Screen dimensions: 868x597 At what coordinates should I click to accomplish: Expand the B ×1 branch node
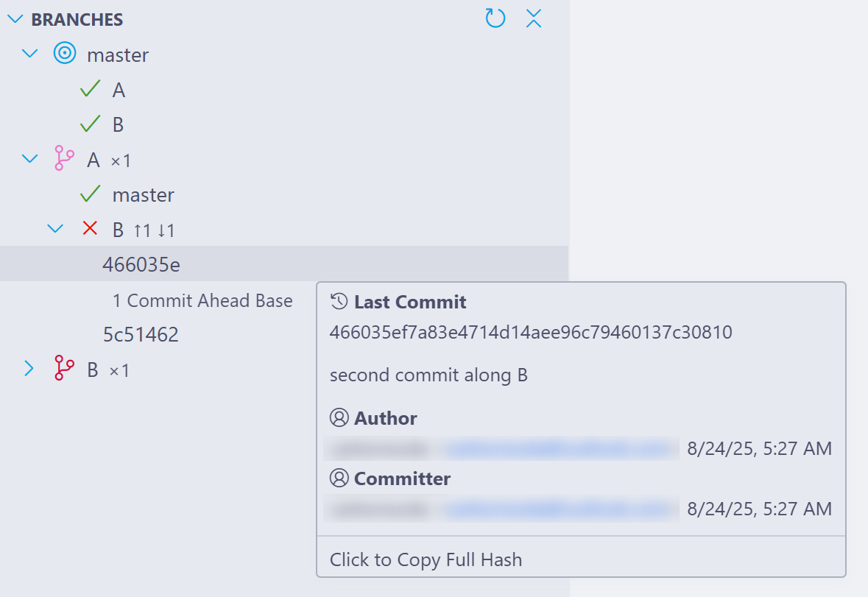click(29, 369)
